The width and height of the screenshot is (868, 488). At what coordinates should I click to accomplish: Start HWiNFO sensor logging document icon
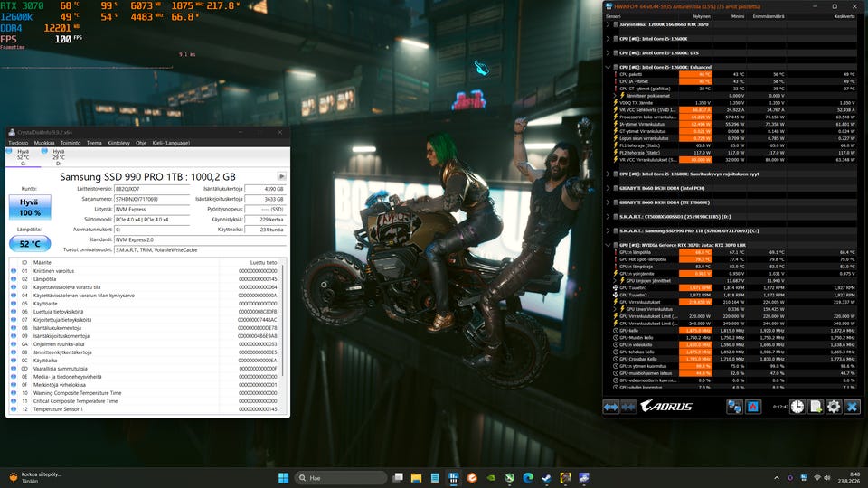click(x=816, y=407)
